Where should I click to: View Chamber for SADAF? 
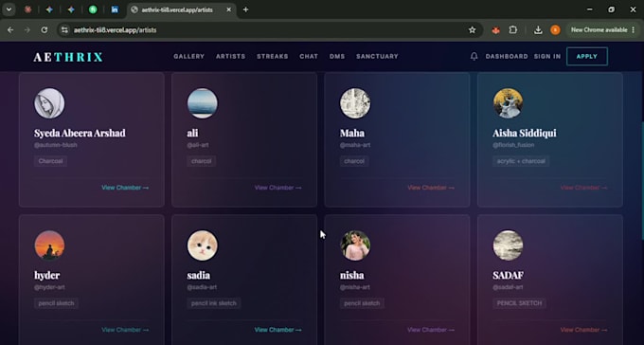click(x=583, y=330)
